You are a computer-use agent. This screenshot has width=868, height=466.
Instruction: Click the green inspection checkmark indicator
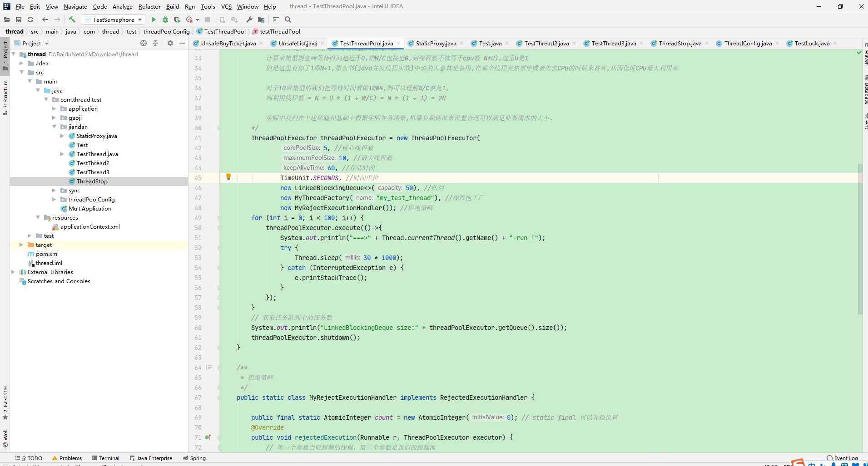coord(859,53)
